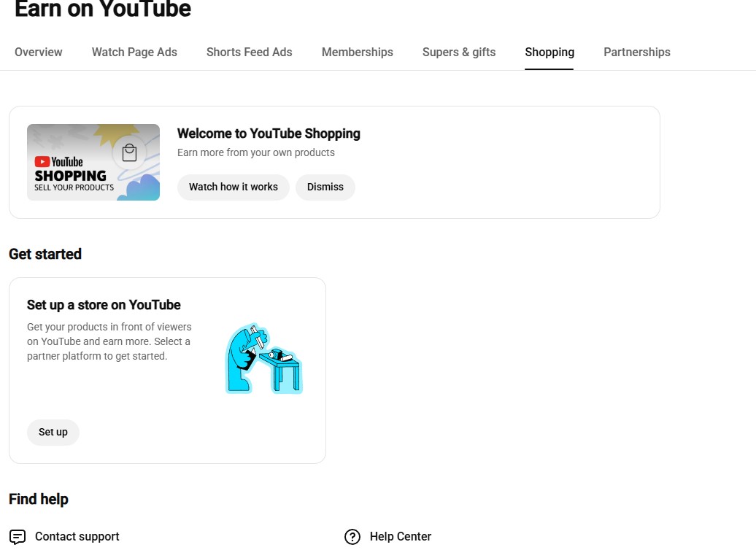
Task: Select the Supers & gifts tab
Action: (x=459, y=52)
